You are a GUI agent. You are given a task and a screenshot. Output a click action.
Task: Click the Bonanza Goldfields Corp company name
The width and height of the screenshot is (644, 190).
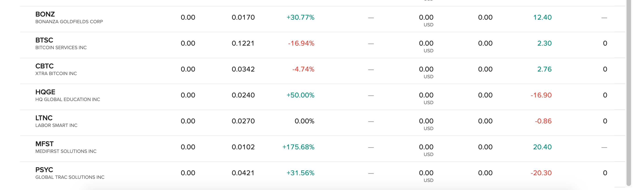tap(69, 22)
